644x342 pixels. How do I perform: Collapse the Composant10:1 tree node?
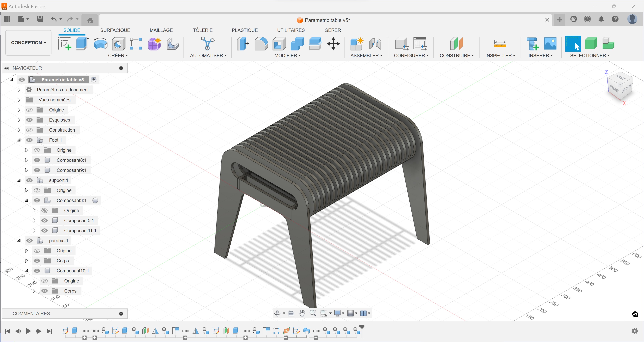point(26,271)
